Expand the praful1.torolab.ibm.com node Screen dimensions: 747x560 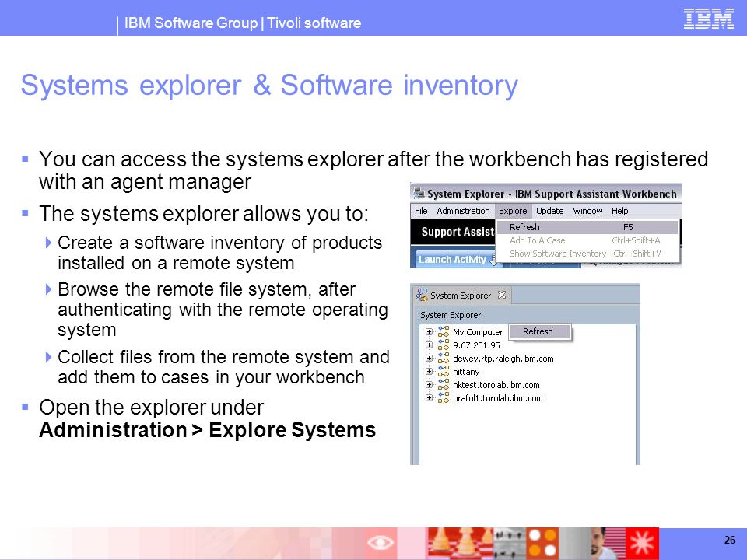(429, 398)
